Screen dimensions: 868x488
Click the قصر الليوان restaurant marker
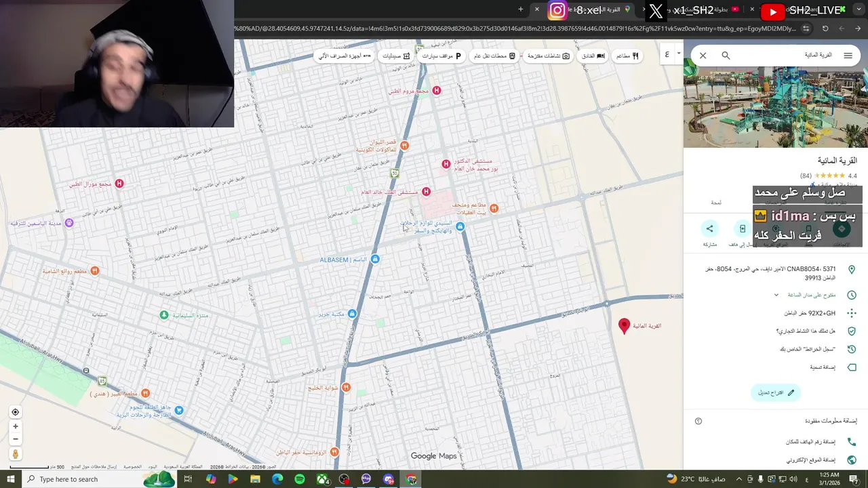tap(405, 145)
